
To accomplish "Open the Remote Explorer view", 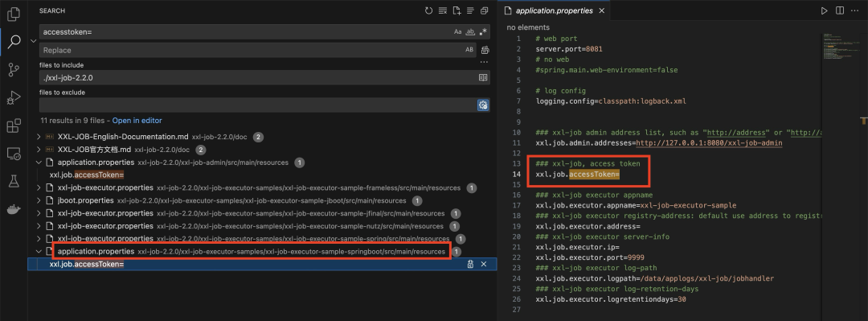I will coord(14,154).
